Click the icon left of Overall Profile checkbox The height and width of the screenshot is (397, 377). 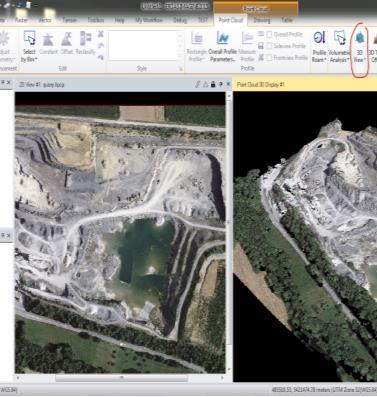point(261,34)
